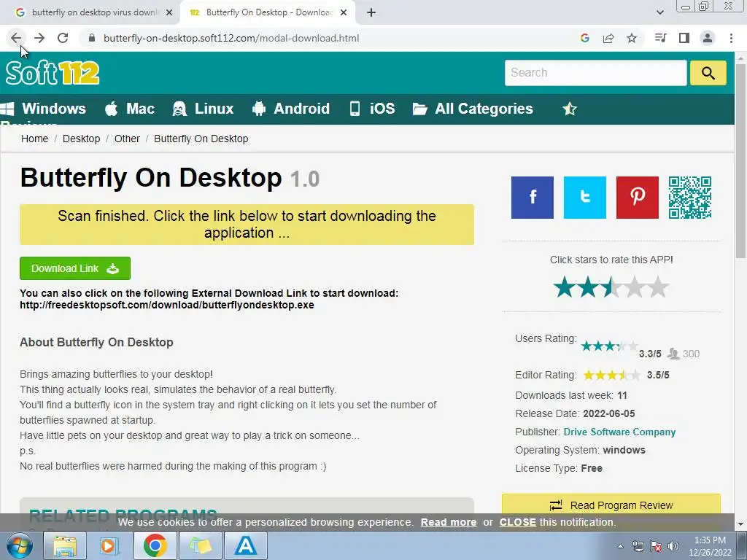Click the share page icon
747x560 pixels.
coord(608,38)
